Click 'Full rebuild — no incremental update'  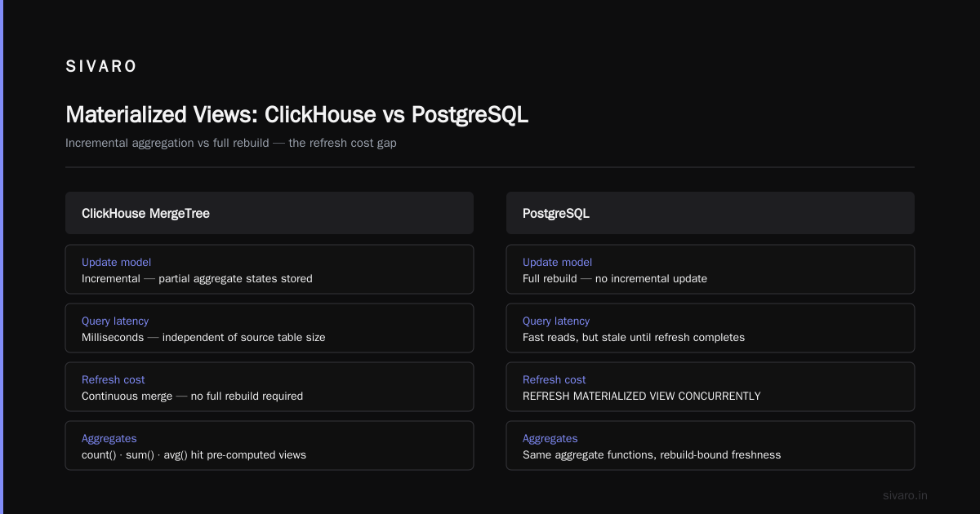615,279
